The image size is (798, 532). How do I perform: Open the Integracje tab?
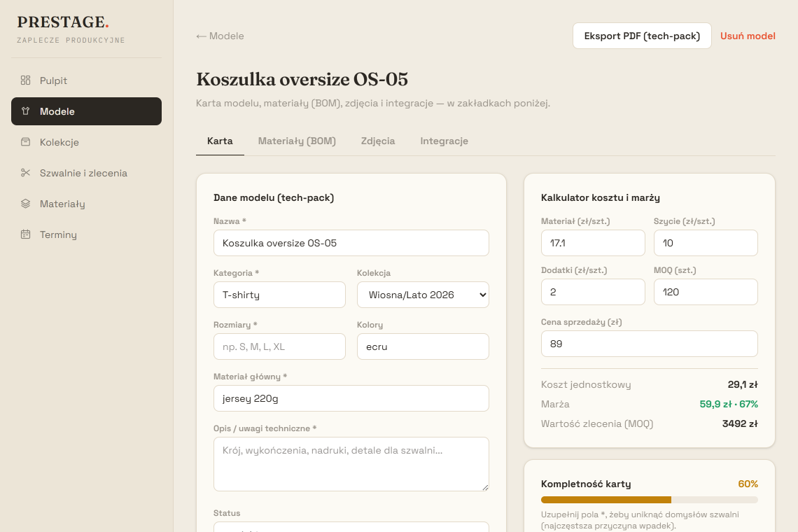[444, 141]
